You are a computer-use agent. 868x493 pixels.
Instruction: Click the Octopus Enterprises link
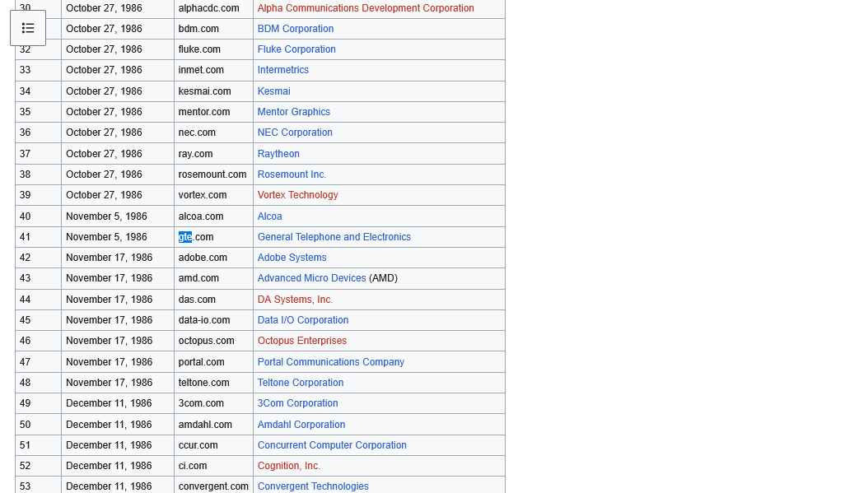301,341
